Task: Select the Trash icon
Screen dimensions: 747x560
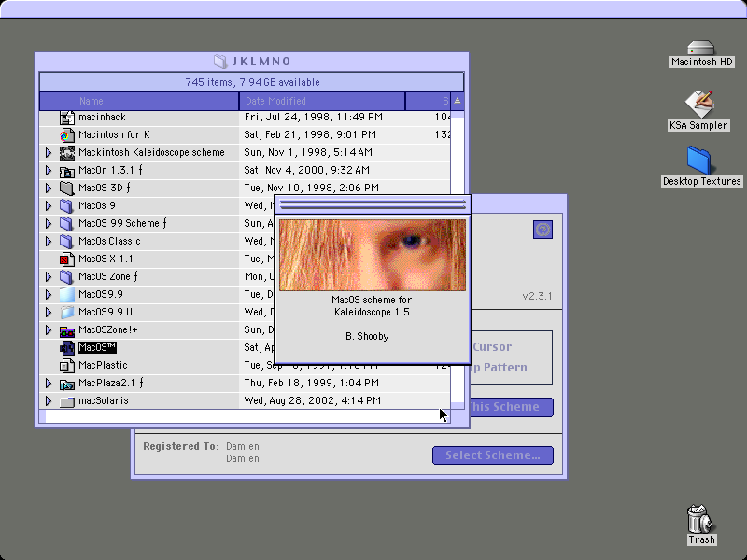Action: [699, 519]
